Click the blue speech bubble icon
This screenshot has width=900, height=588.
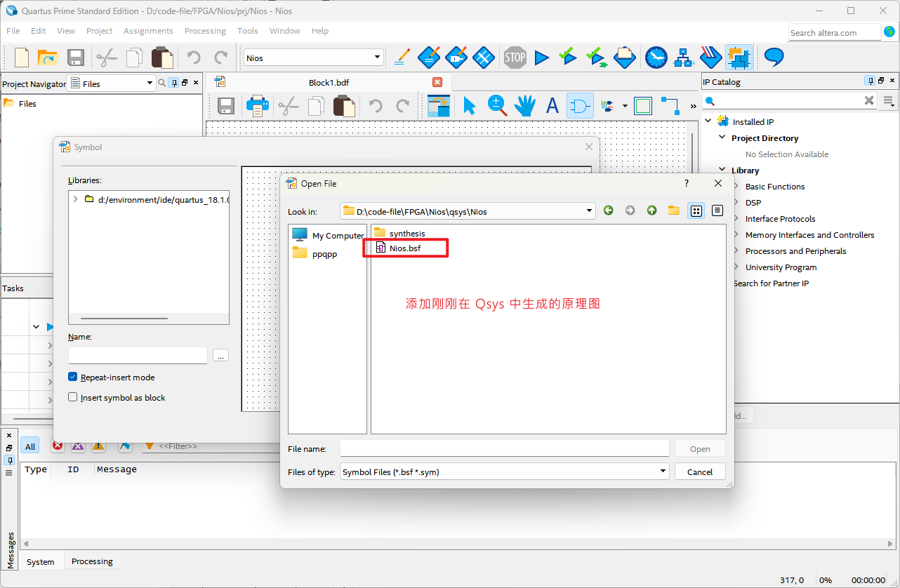click(774, 58)
